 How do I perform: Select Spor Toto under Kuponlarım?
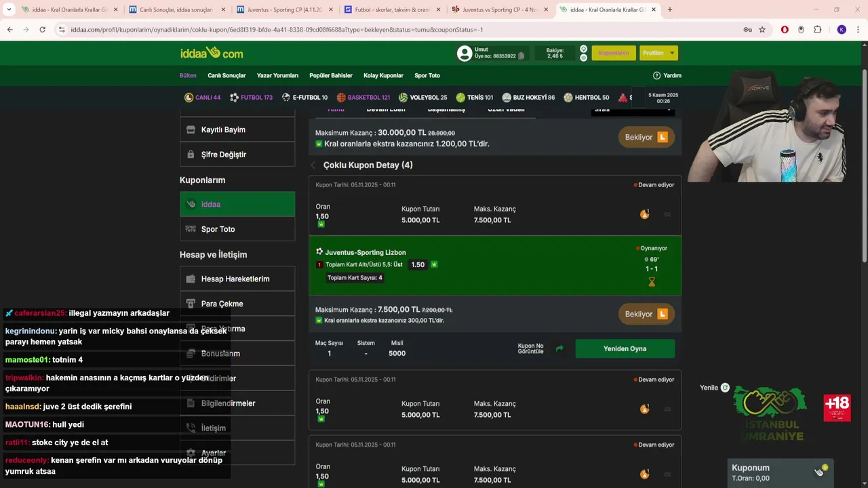[x=237, y=229]
